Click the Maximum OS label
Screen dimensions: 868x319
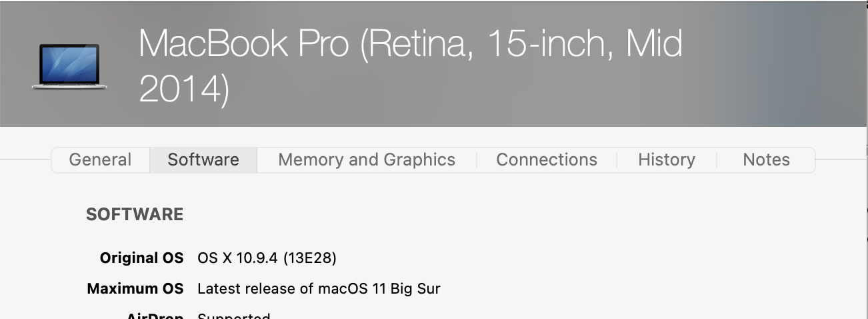point(135,289)
